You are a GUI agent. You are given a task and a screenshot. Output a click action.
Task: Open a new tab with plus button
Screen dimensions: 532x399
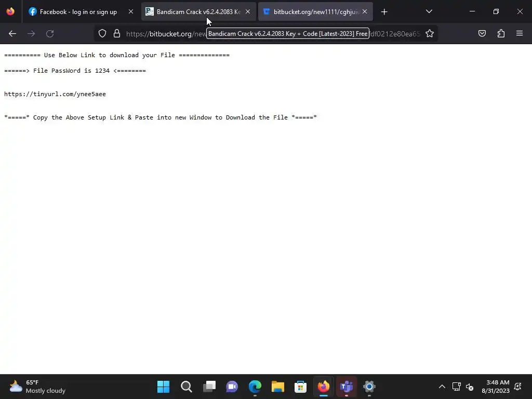[384, 12]
